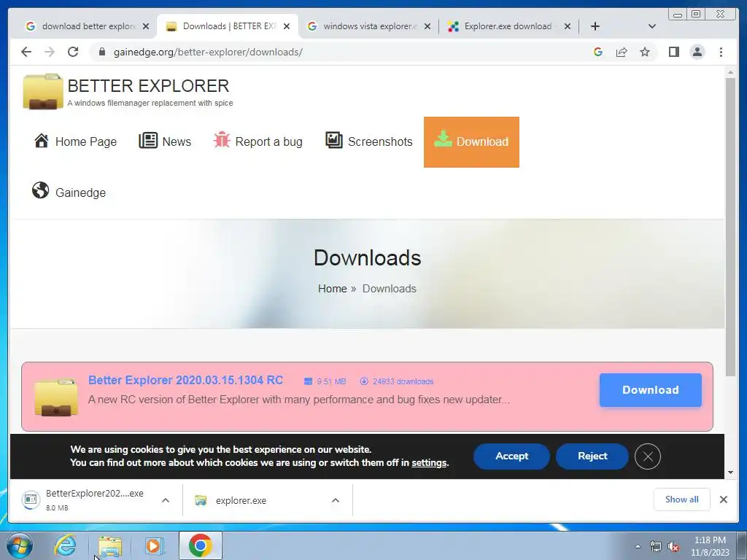Image resolution: width=747 pixels, height=560 pixels.
Task: Reject cookies
Action: tap(592, 456)
